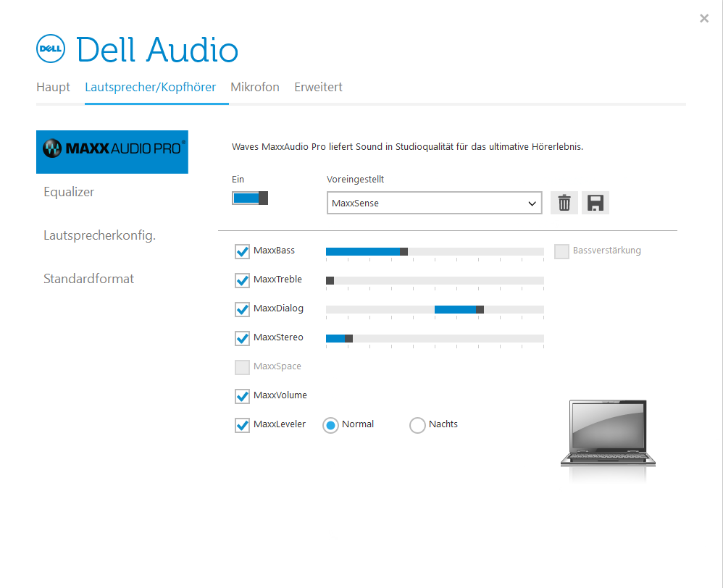The image size is (723, 588).
Task: Click the MaxxBass slider handle
Action: pos(404,251)
